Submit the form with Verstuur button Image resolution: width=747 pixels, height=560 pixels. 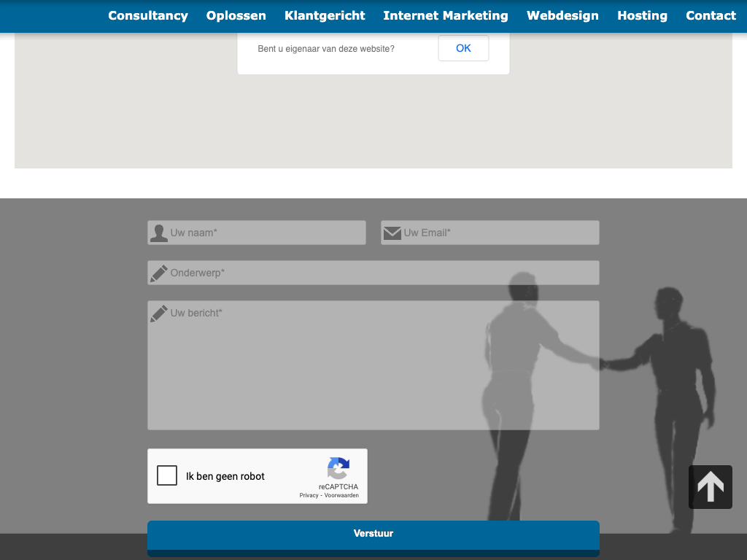[x=373, y=534]
